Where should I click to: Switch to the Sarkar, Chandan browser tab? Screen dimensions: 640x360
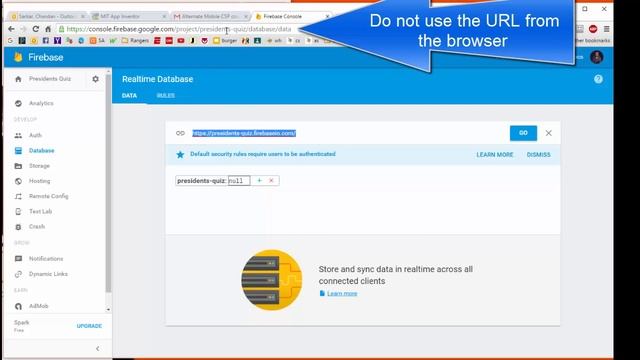pyautogui.click(x=48, y=16)
